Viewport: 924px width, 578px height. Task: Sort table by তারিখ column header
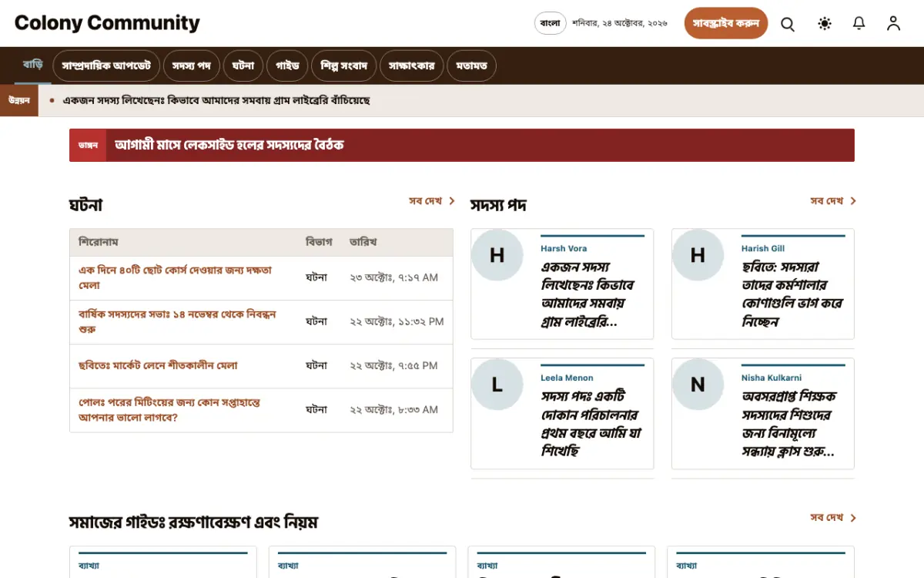point(363,242)
